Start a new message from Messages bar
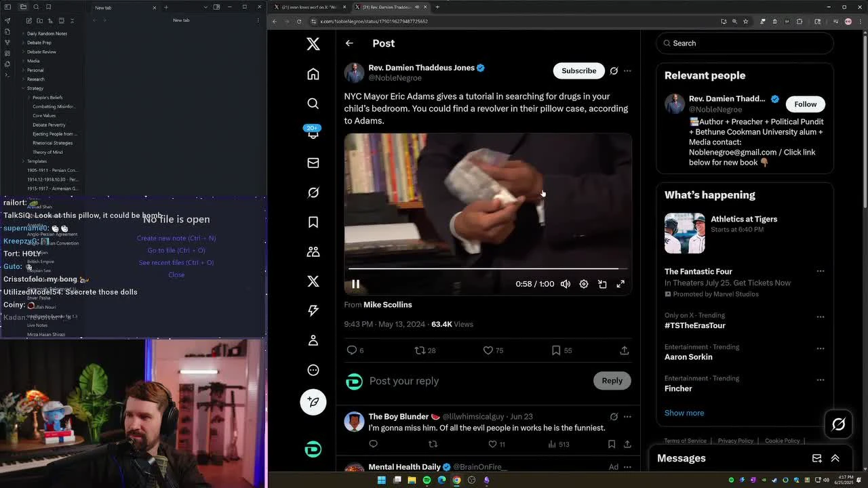 (816, 458)
